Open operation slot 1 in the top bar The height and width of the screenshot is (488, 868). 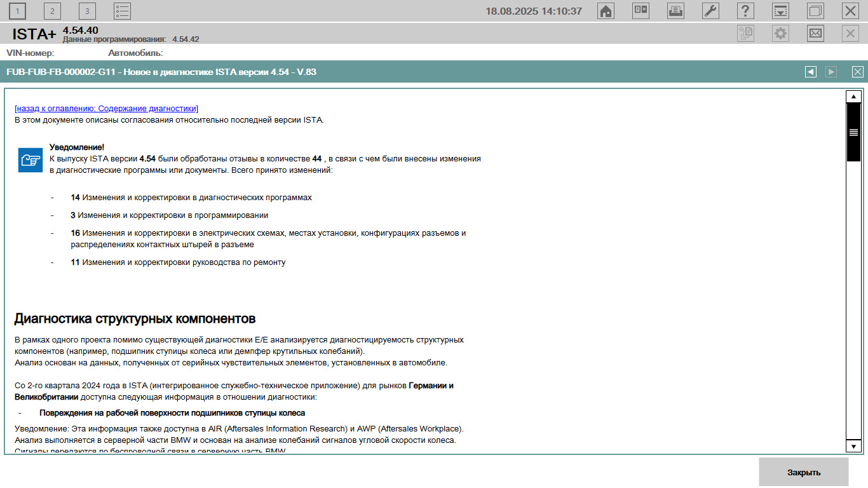(x=18, y=11)
